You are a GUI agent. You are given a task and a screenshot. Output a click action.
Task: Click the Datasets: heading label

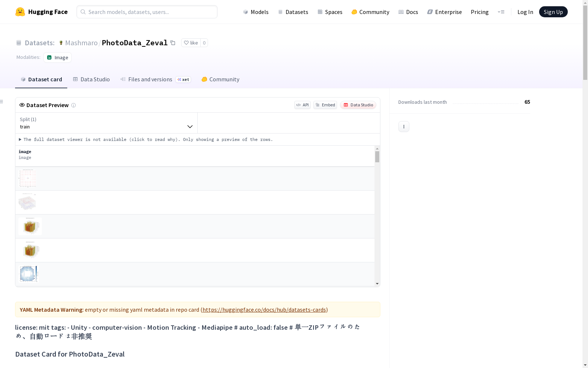coord(40,43)
